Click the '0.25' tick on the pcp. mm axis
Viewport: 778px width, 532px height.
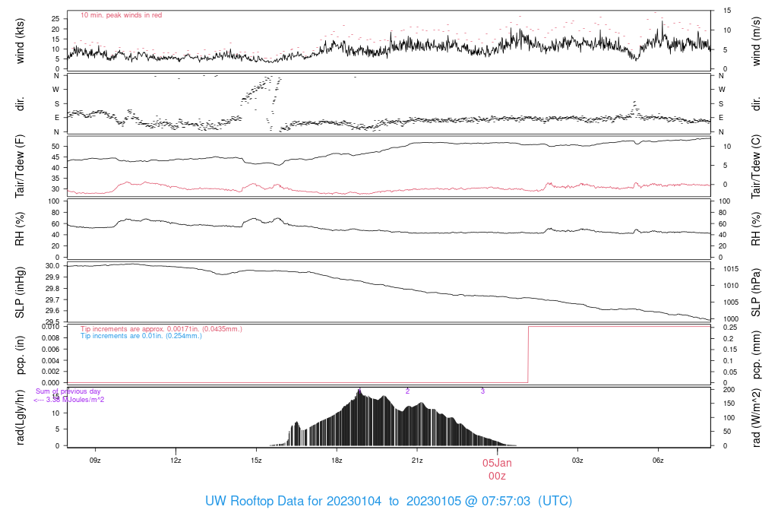tap(730, 328)
